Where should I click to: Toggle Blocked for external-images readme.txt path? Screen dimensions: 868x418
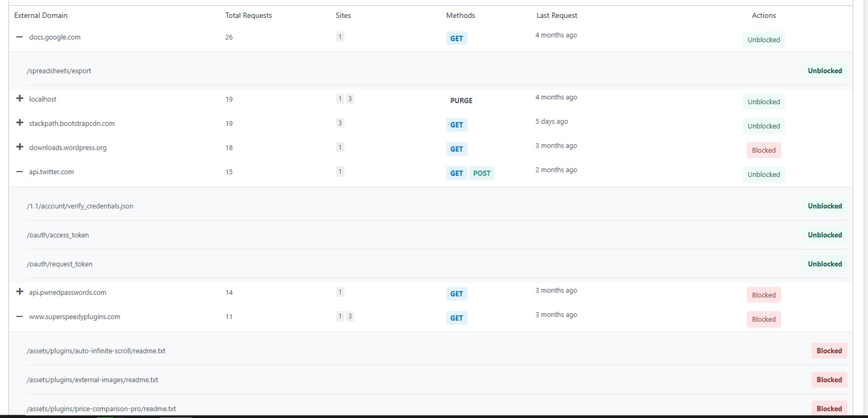pyautogui.click(x=828, y=380)
